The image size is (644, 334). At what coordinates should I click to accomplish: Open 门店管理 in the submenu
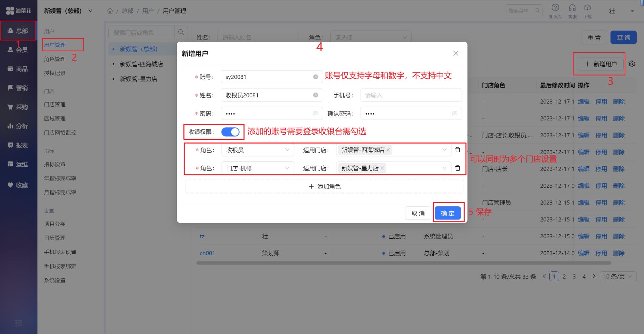55,104
